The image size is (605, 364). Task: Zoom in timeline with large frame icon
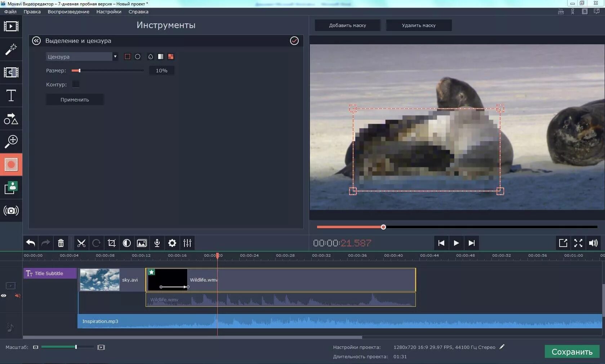101,347
